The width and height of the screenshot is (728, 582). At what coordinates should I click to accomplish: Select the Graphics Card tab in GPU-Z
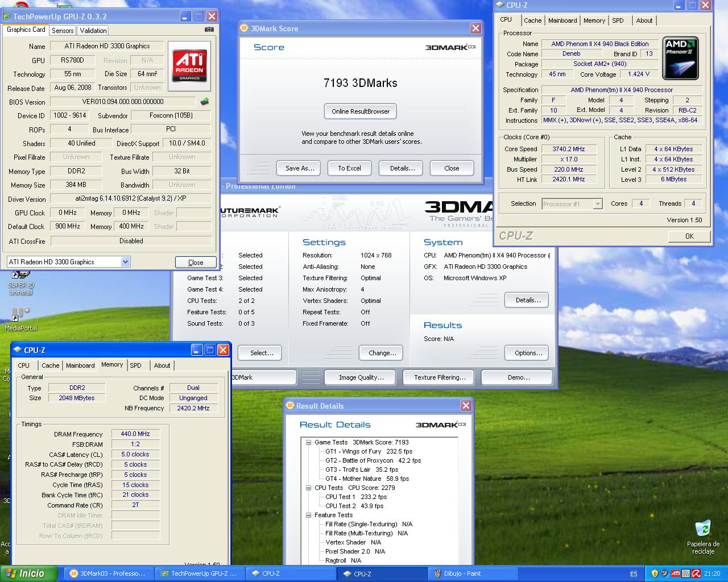(26, 30)
